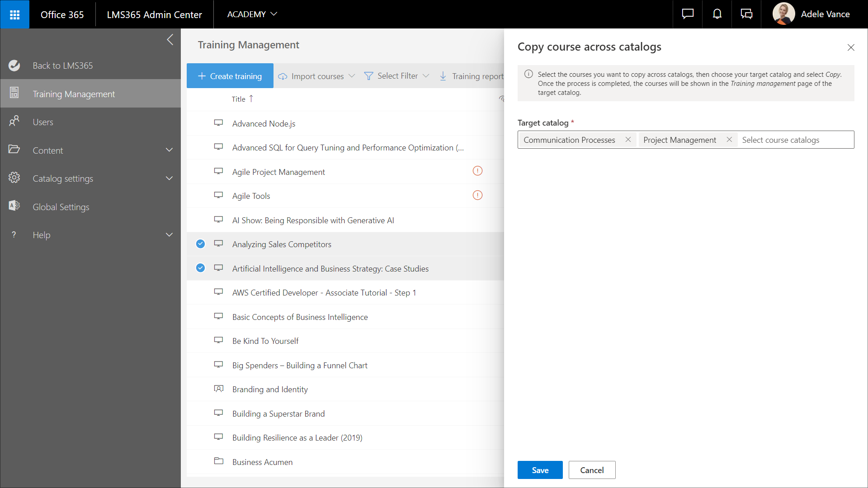Expand Catalog settings in sidebar
868x488 pixels.
(169, 178)
